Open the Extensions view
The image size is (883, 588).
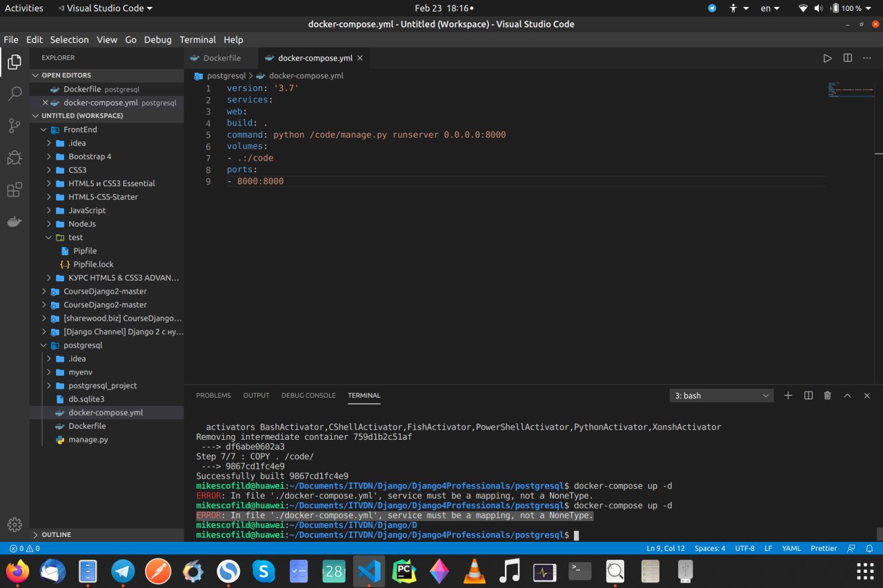pyautogui.click(x=14, y=190)
